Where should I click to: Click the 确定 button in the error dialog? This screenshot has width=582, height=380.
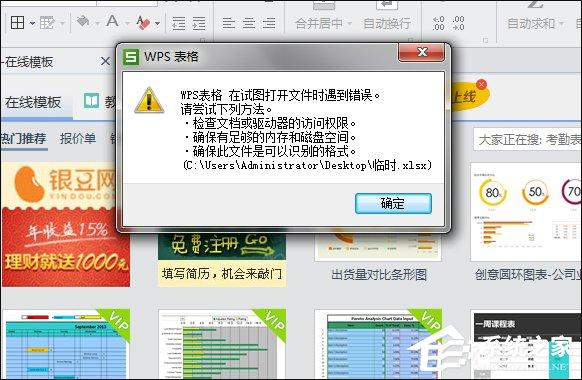[x=393, y=203]
